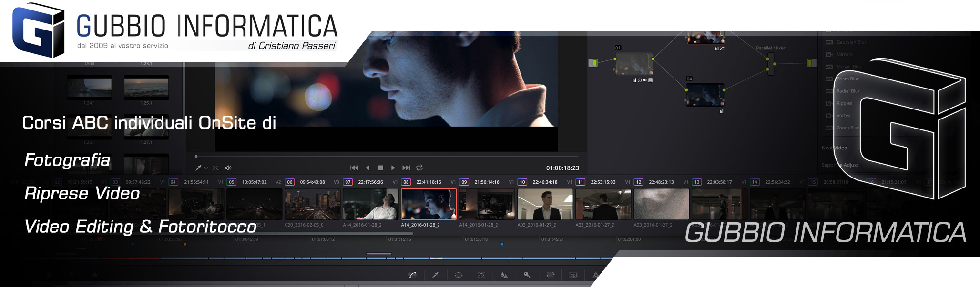
Task: Select the Gaussian Blur effect
Action: pyautogui.click(x=846, y=42)
